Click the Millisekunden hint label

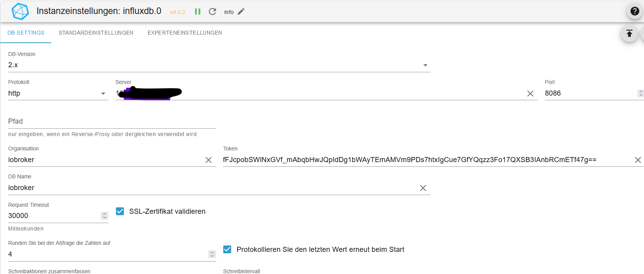click(26, 229)
